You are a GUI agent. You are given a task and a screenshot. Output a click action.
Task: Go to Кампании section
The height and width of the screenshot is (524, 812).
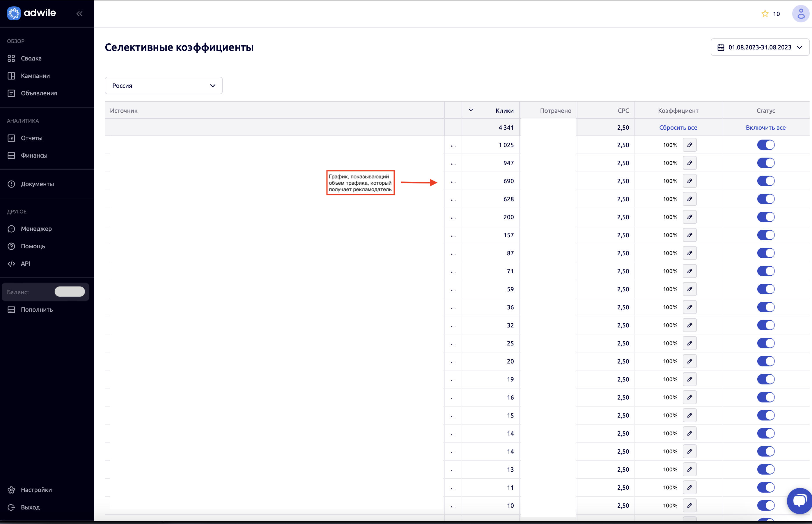tap(35, 76)
